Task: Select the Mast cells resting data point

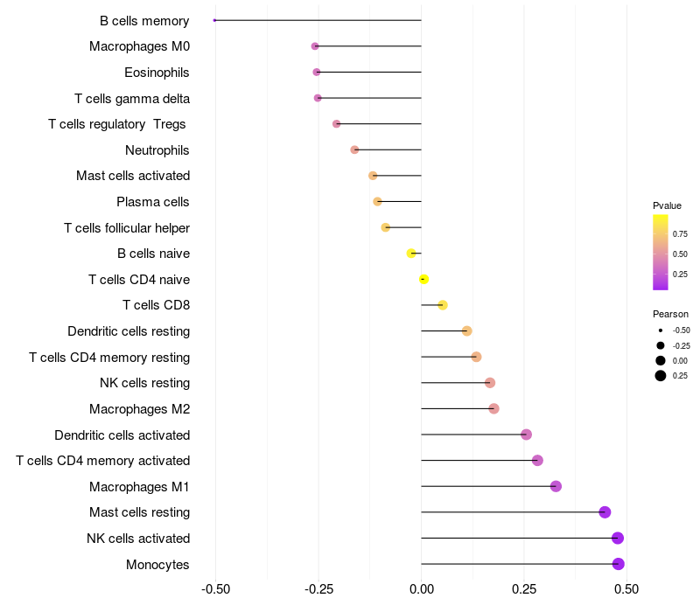Action: [605, 512]
